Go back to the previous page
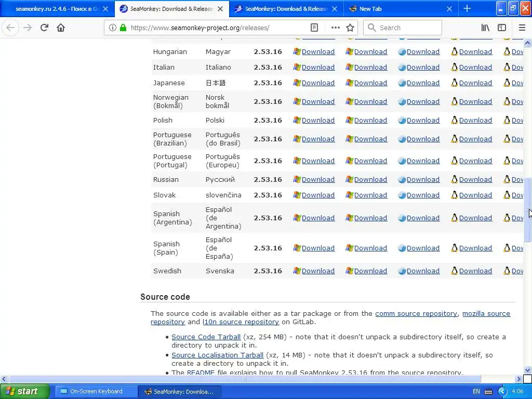This screenshot has width=532, height=399. 10,28
